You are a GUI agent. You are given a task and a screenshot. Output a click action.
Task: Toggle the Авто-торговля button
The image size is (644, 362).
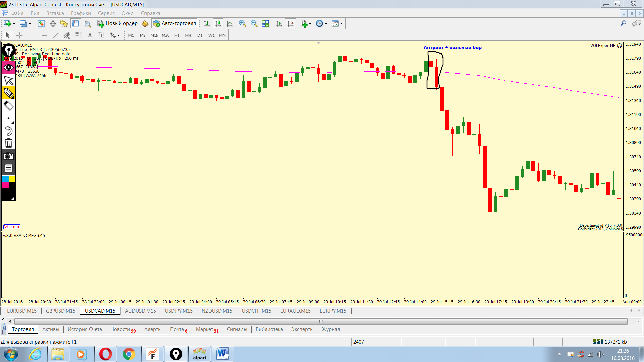(x=174, y=23)
